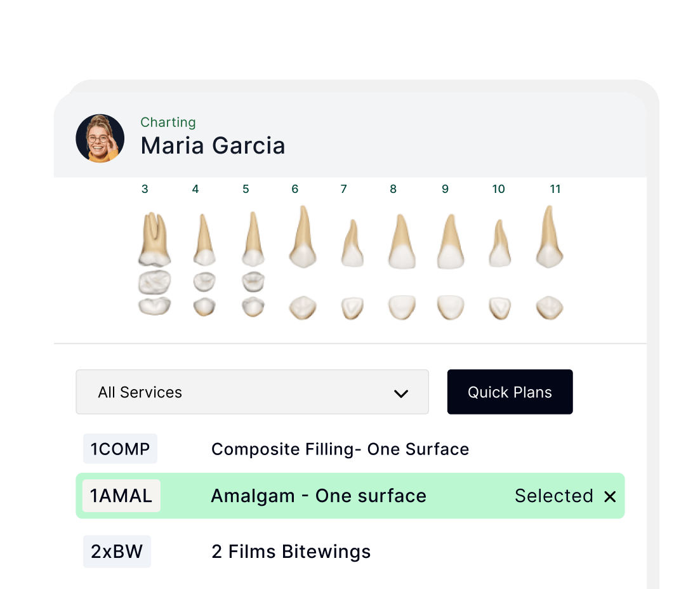700x589 pixels.
Task: Click tooth 5 occlusal surface view
Action: coord(253,282)
